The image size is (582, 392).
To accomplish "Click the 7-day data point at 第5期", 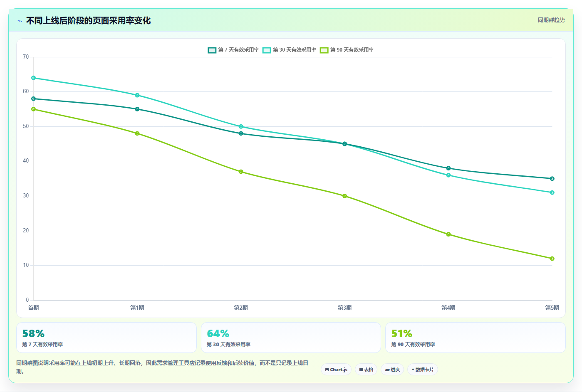I will [x=552, y=179].
